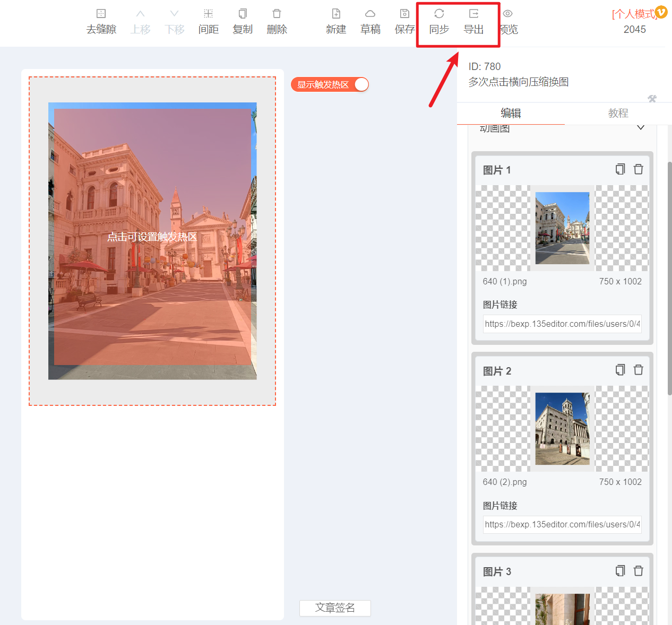The image size is (672, 625).
Task: Click the 640 (2).png filename
Action: [x=505, y=482]
